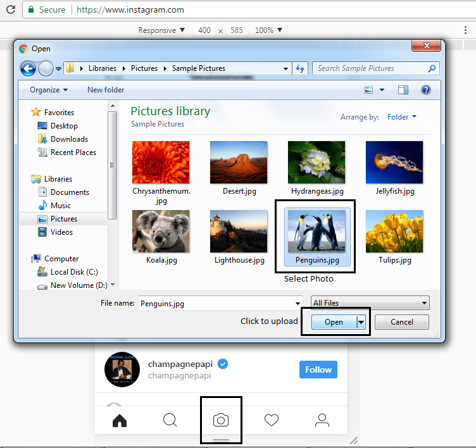The height and width of the screenshot is (448, 476).
Task: Open the views options dropdown arrow
Action: (382, 90)
